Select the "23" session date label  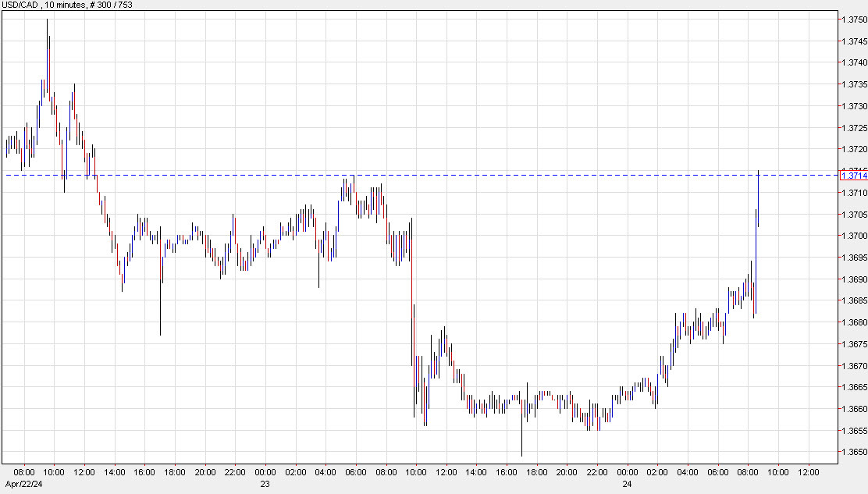[x=265, y=485]
